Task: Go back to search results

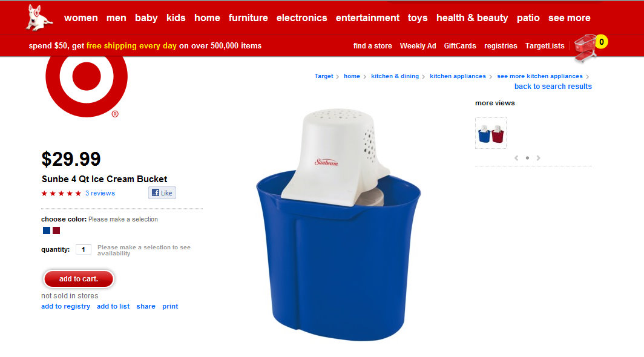Action: (x=553, y=87)
